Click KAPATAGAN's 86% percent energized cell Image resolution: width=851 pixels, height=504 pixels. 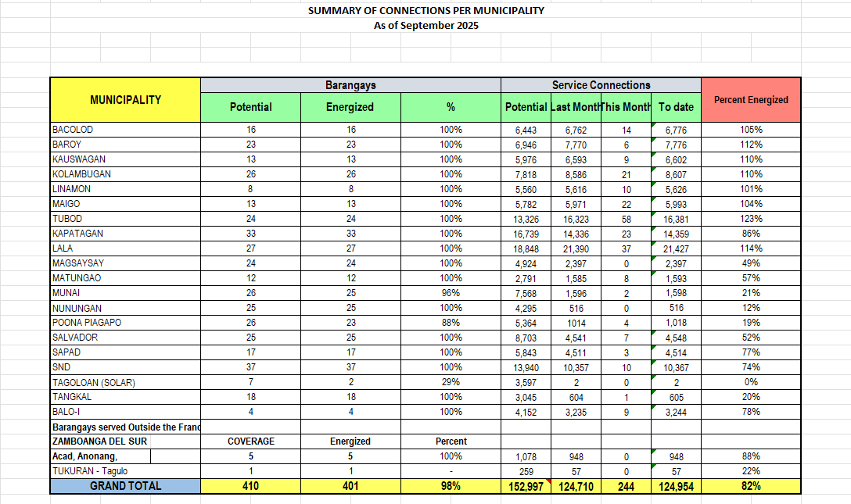tap(751, 234)
